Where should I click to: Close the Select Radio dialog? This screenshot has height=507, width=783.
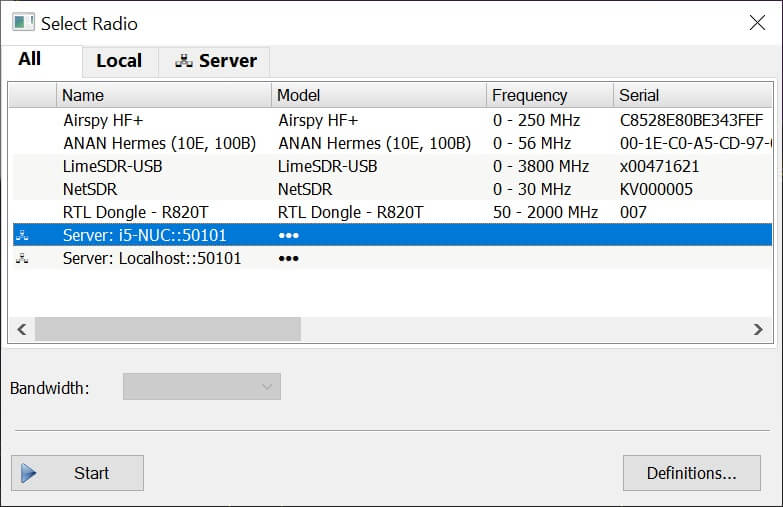pos(757,22)
